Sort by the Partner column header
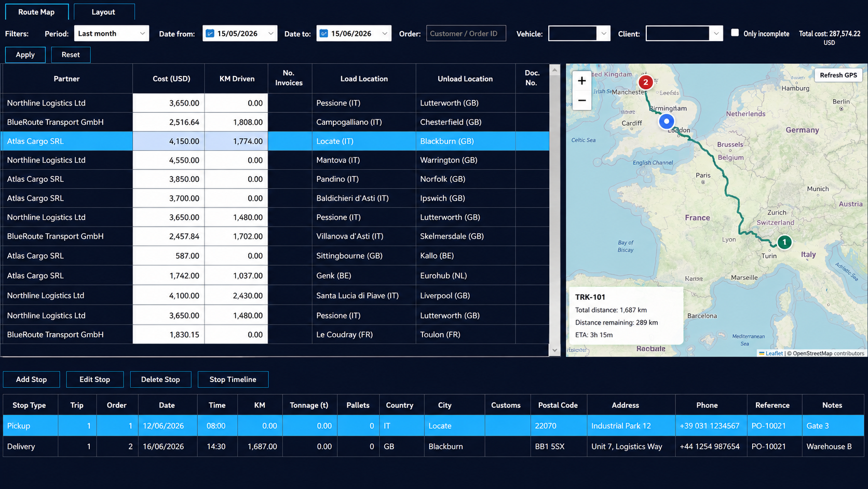This screenshot has width=868, height=489. pos(66,78)
